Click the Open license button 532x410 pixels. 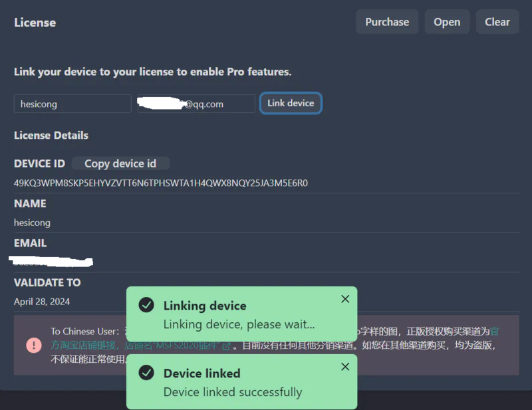click(447, 22)
